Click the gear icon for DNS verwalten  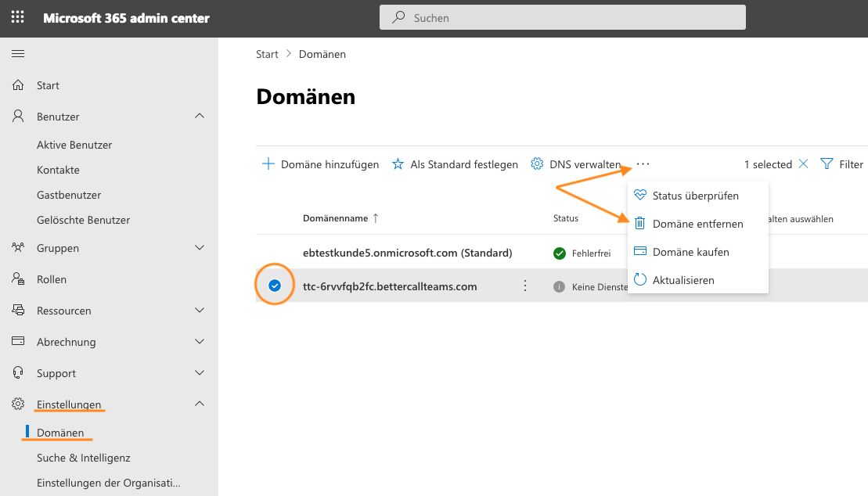pos(536,164)
